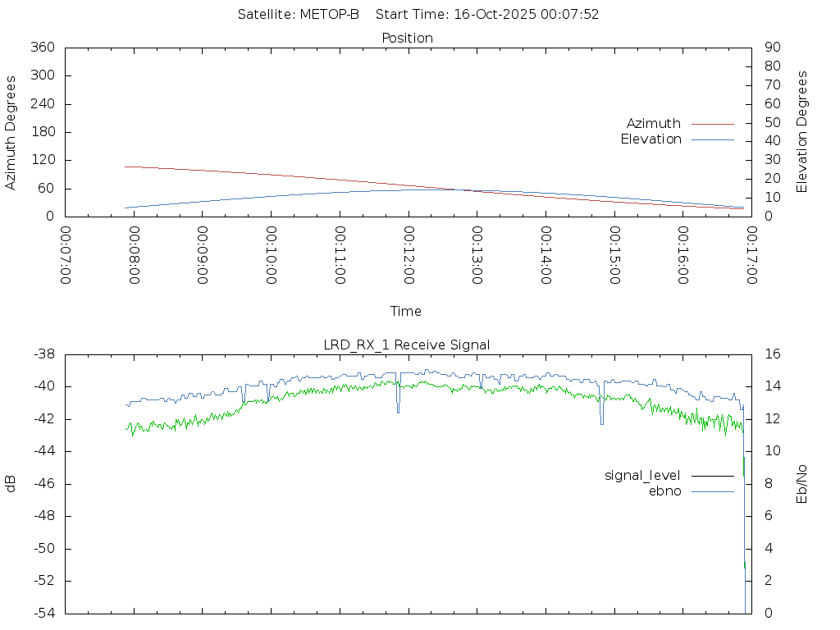840x630 pixels.
Task: Click the 00:08:00 time tick label
Action: (135, 257)
